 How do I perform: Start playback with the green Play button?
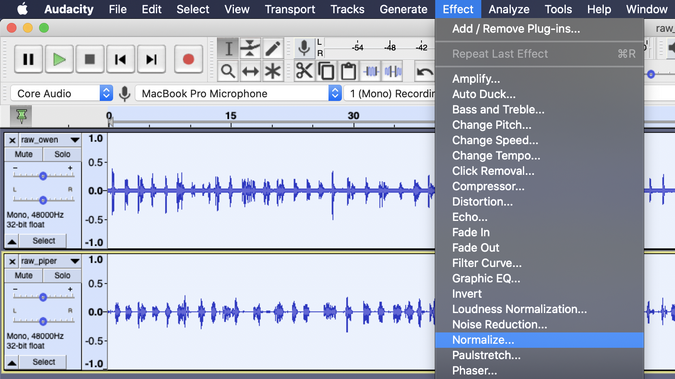(59, 59)
